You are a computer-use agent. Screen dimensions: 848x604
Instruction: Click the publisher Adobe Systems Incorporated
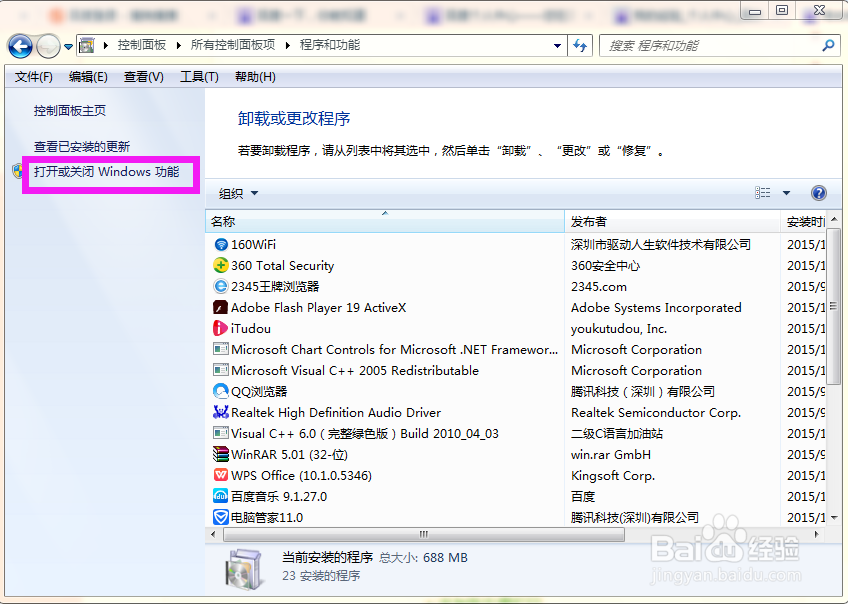tap(656, 308)
